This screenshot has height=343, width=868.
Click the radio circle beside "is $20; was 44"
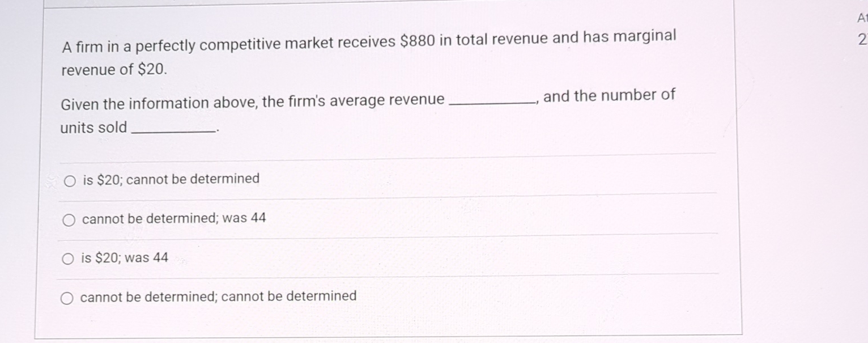pos(69,258)
